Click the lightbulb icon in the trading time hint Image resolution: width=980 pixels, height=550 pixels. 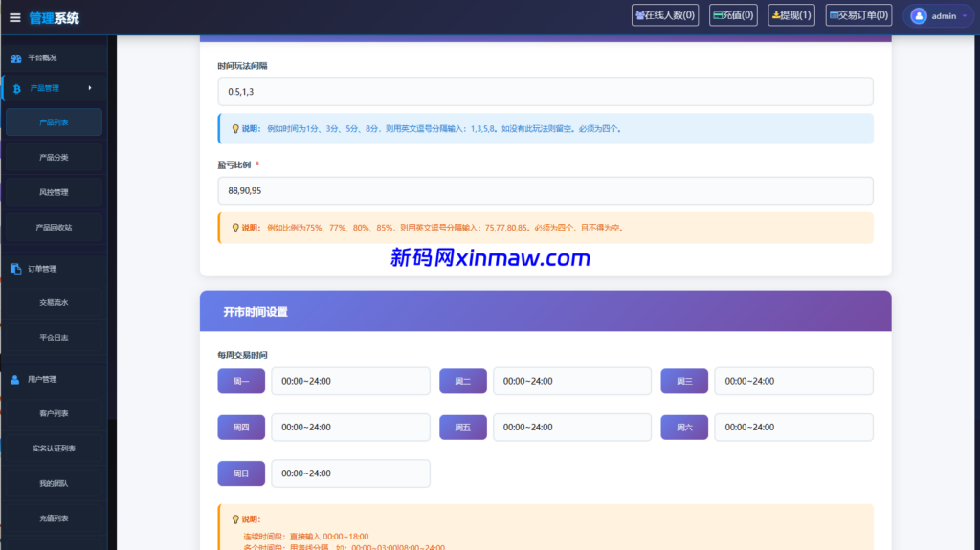[235, 519]
